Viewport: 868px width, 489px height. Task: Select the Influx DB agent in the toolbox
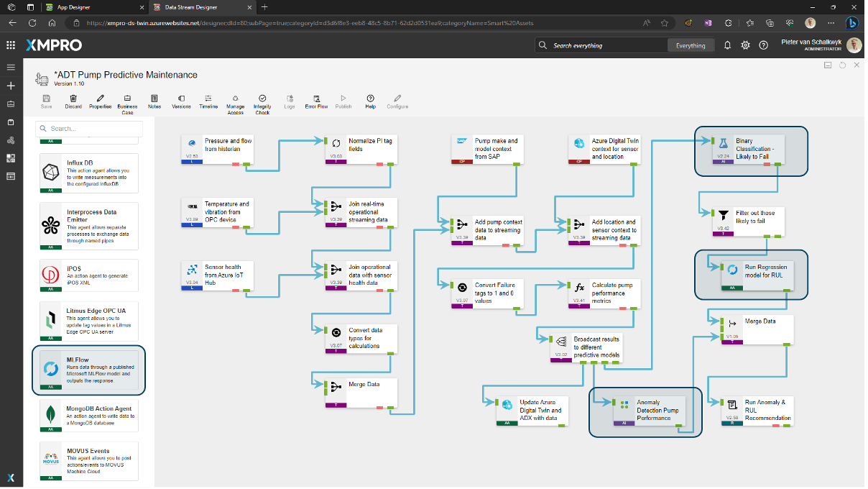[88, 173]
